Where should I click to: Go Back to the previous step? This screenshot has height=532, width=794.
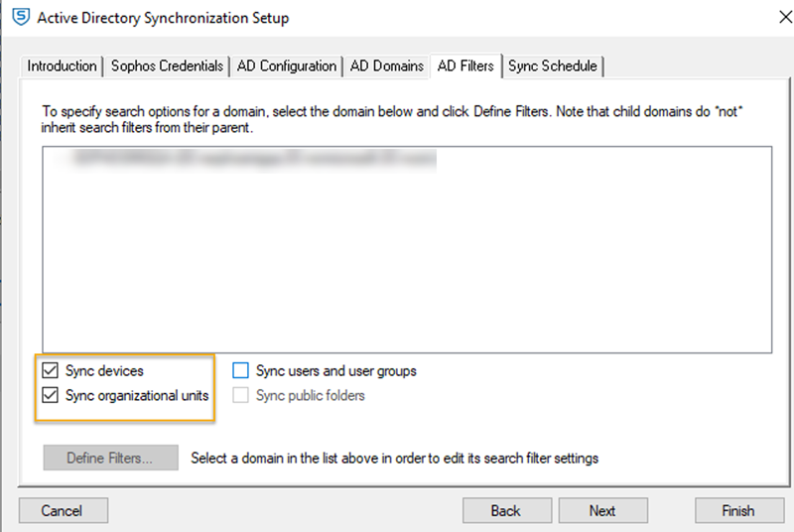tap(505, 510)
